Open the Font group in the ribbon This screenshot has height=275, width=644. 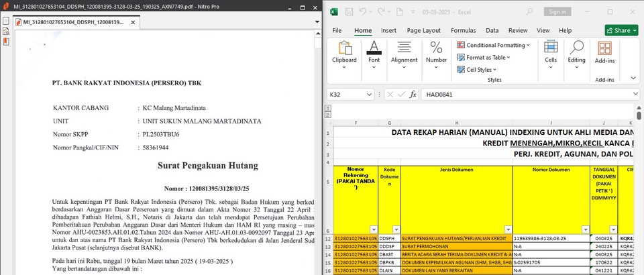coord(374,56)
